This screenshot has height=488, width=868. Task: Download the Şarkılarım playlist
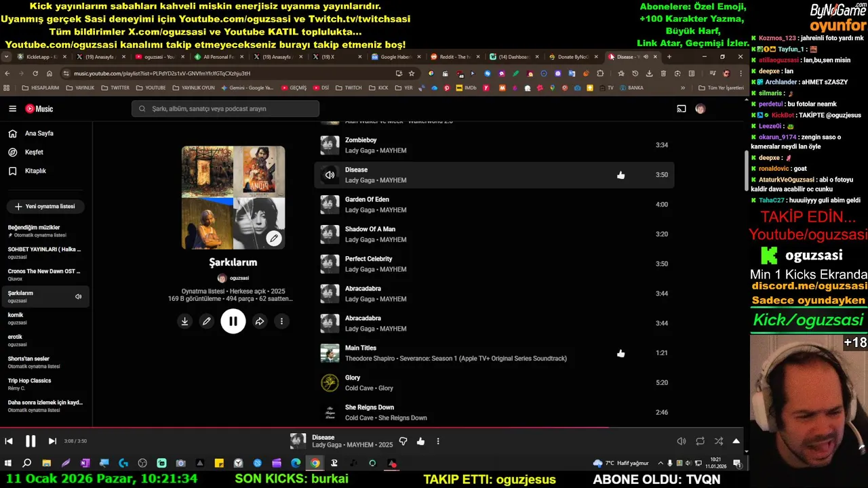(x=184, y=321)
